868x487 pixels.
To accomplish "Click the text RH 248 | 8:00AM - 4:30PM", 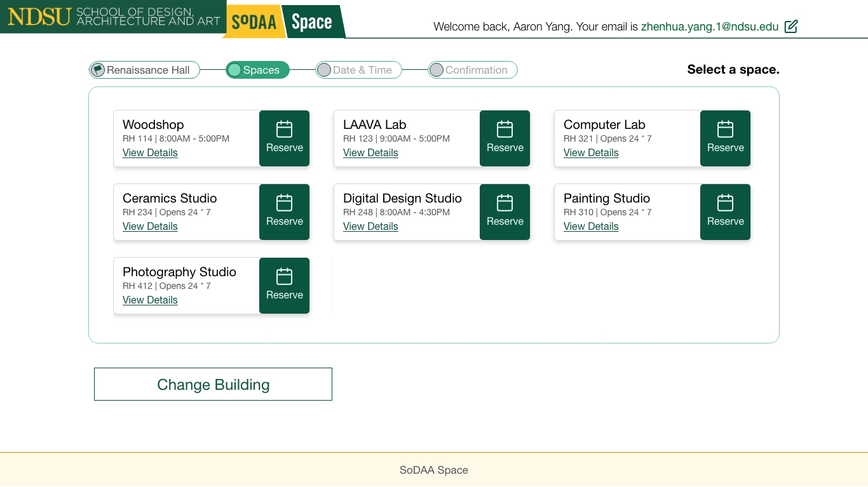I will click(397, 212).
